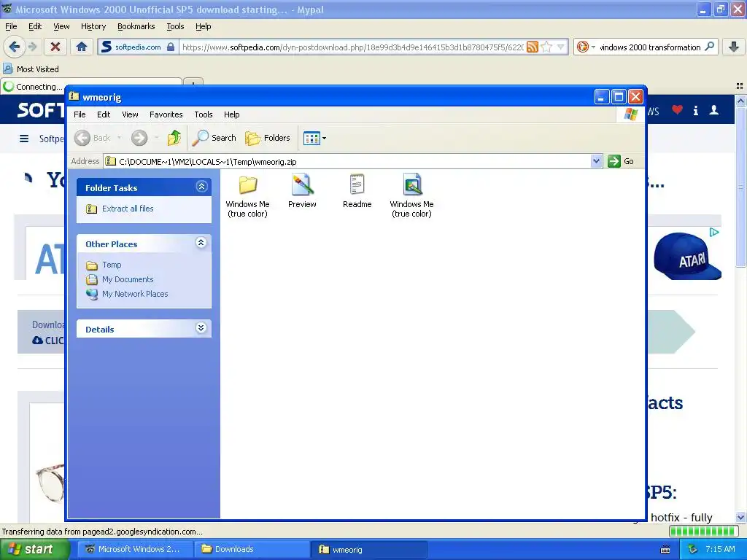Click the Mypal page scrollbar up arrow
Image resolution: width=747 pixels, height=560 pixels.
(x=740, y=101)
